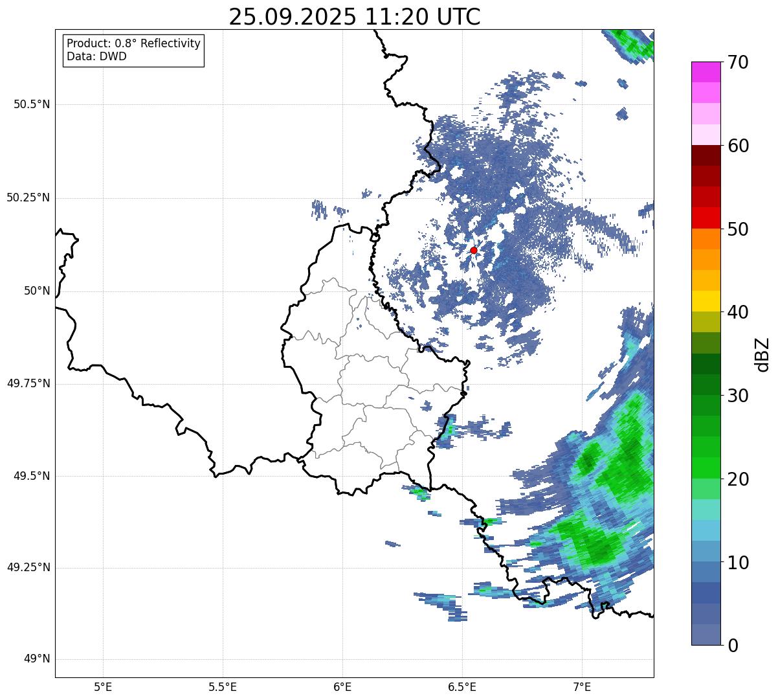Click the yellow swatch just above 40 dBZ
The image size is (778, 700).
coord(706,301)
